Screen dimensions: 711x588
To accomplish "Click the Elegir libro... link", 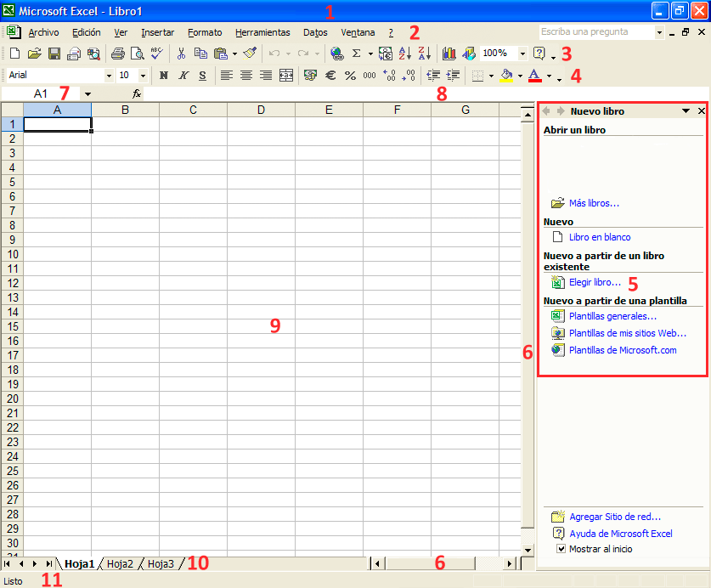I will (595, 282).
